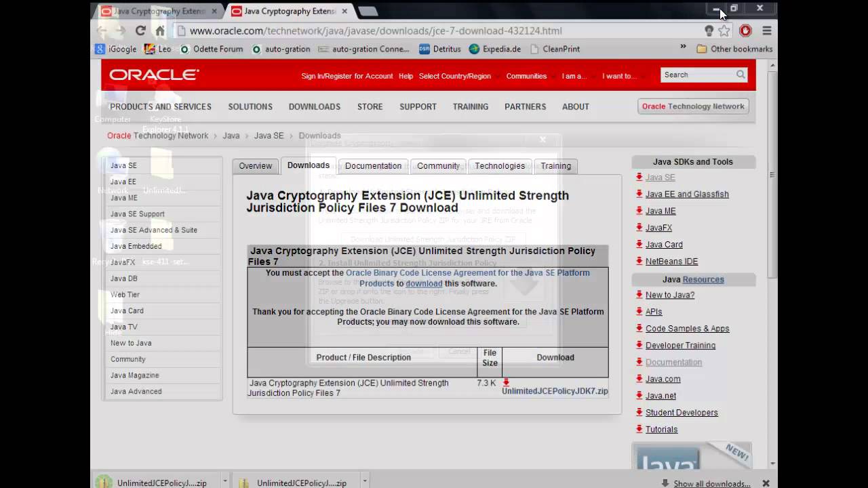868x488 pixels.
Task: Open the Odette Forum bookmark
Action: pyautogui.click(x=211, y=49)
